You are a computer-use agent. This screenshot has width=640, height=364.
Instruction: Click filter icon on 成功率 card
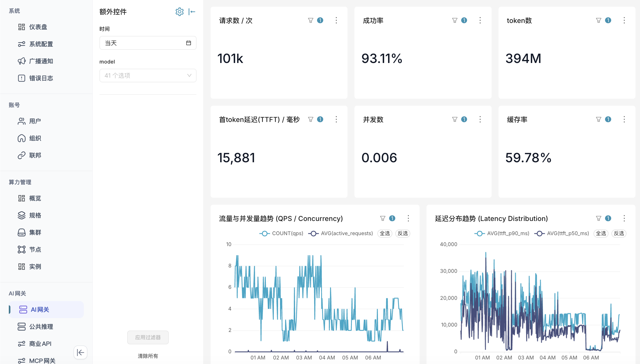[x=455, y=20]
